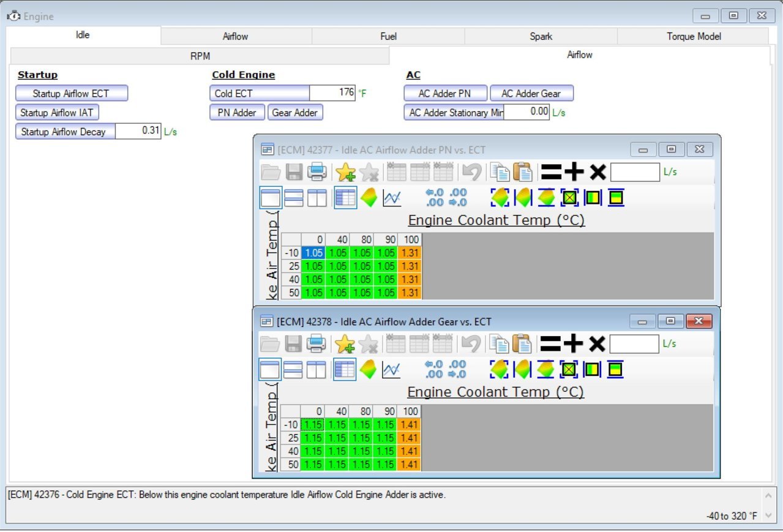Image resolution: width=783 pixels, height=532 pixels.
Task: Click the plus add-value icon in 42377 window
Action: (x=574, y=172)
